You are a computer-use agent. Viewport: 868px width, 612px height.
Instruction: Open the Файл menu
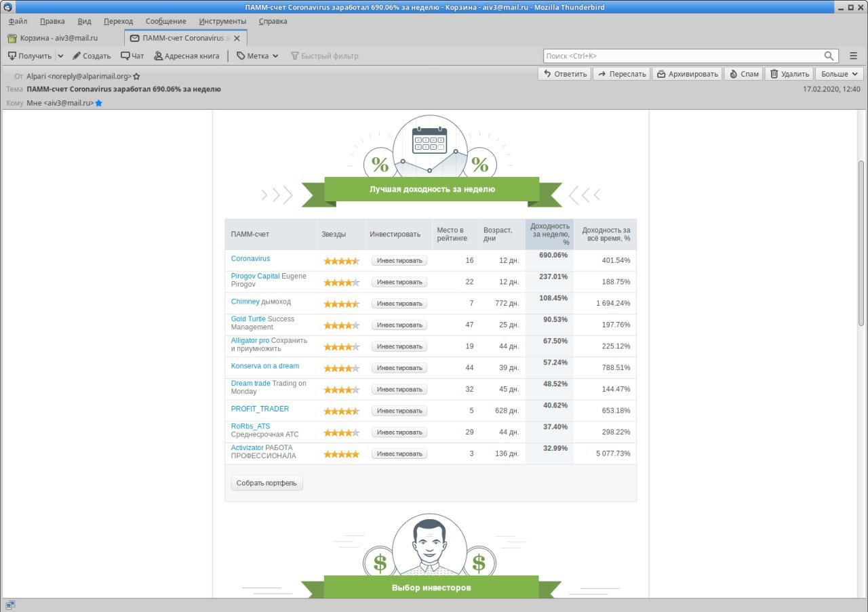[18, 21]
